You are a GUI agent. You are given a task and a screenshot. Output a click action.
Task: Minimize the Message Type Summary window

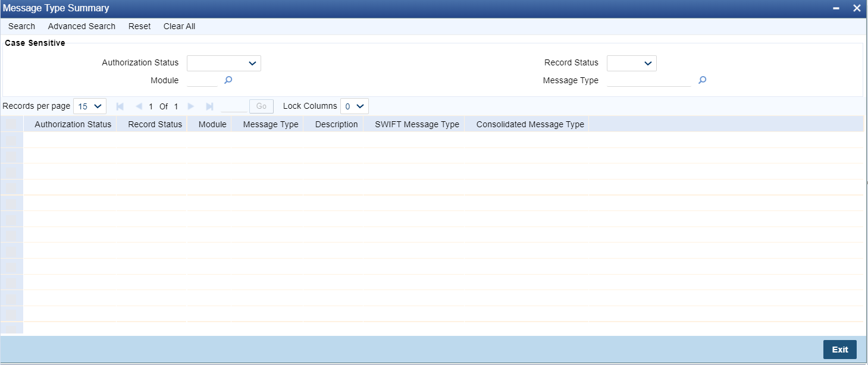pos(836,8)
